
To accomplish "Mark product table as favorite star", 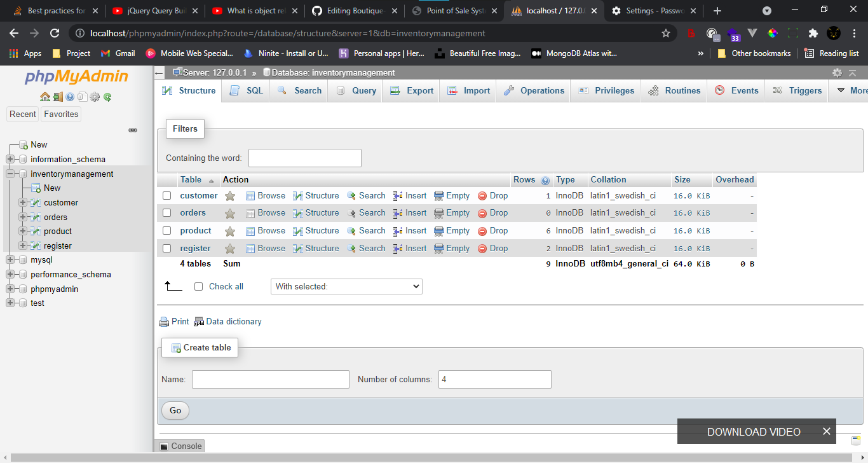I will (230, 231).
